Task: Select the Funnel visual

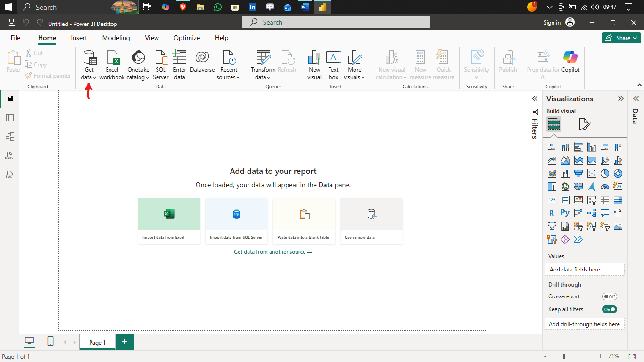Action: pyautogui.click(x=578, y=173)
